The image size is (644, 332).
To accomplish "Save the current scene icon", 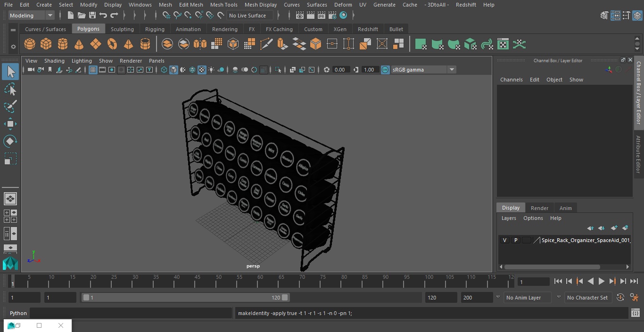I will click(92, 16).
